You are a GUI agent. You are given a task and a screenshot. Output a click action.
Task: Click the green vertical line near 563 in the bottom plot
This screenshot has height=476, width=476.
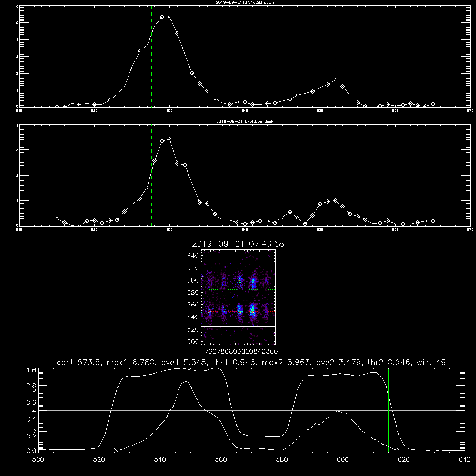[x=229, y=410]
